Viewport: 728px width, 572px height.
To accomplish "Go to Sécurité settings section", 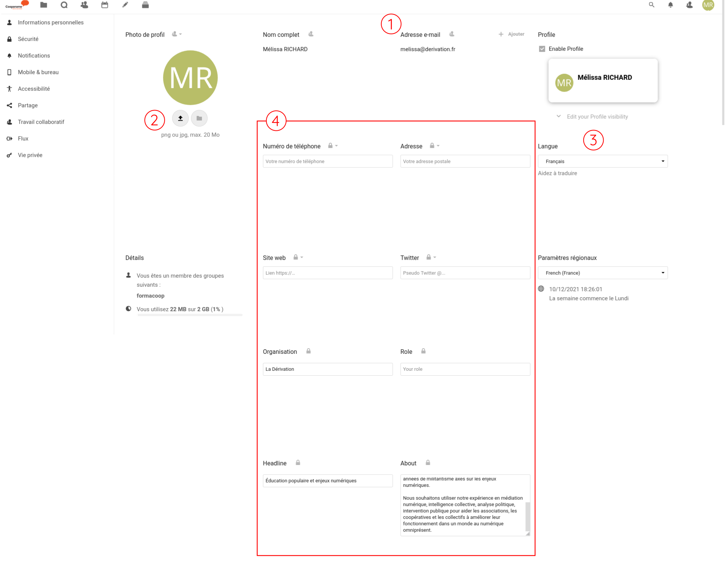I will pos(28,39).
